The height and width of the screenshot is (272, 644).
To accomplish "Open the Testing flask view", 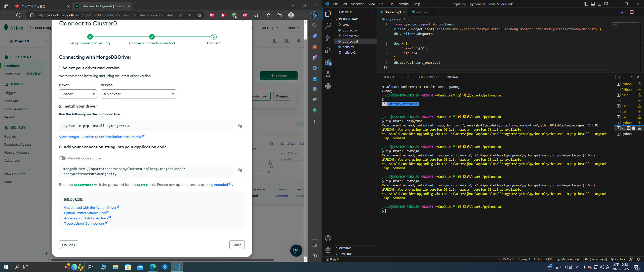I will (x=328, y=74).
